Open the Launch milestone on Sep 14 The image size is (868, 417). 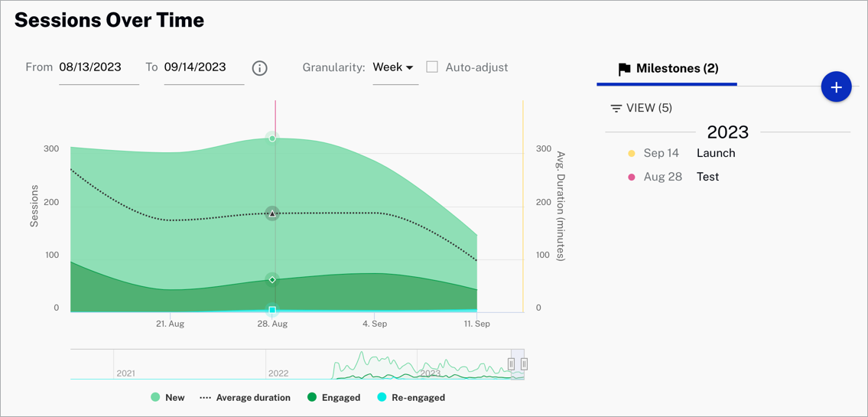coord(715,153)
